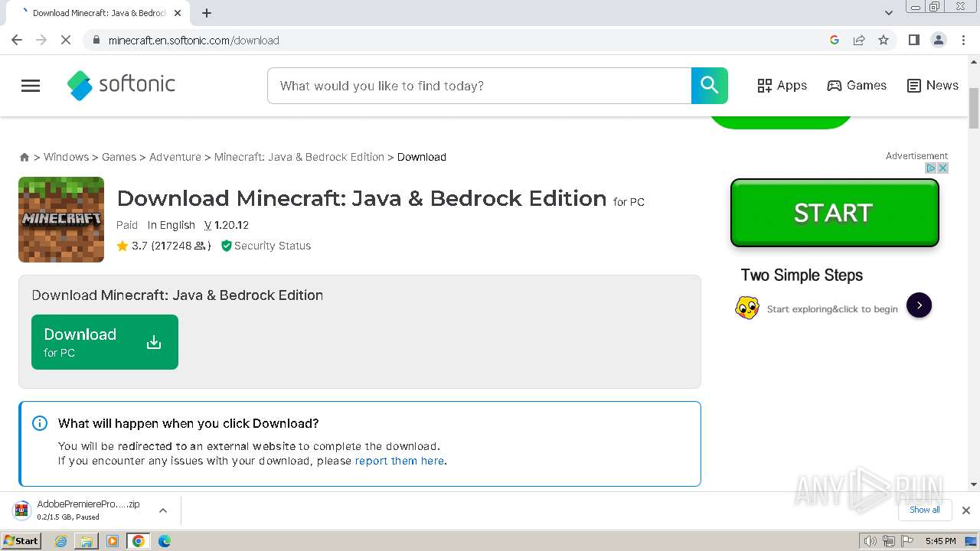Screen dimensions: 980x551
Task: Click the volume tray icon
Action: (x=871, y=541)
